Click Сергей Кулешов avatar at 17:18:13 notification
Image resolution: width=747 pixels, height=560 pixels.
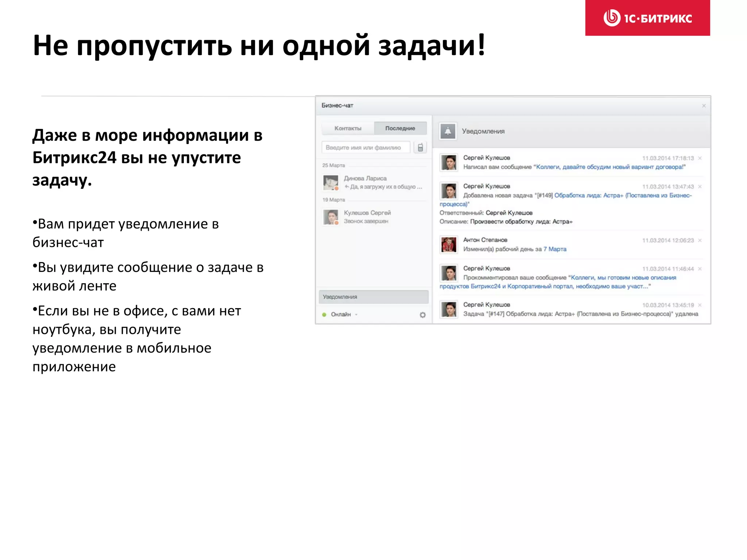449,162
